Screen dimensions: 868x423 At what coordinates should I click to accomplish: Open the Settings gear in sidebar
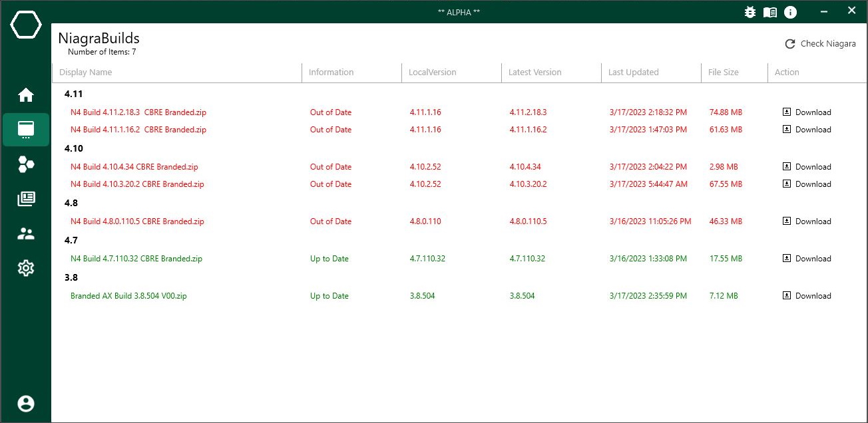(x=25, y=268)
